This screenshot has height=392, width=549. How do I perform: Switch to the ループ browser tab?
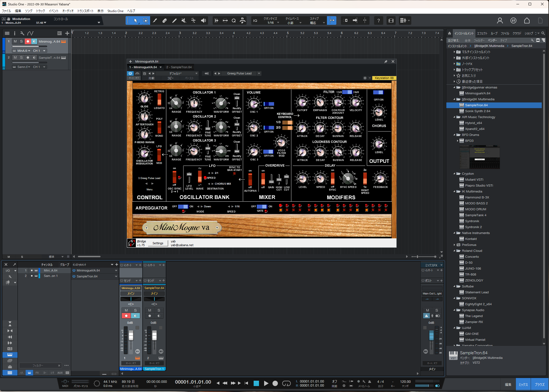[494, 33]
